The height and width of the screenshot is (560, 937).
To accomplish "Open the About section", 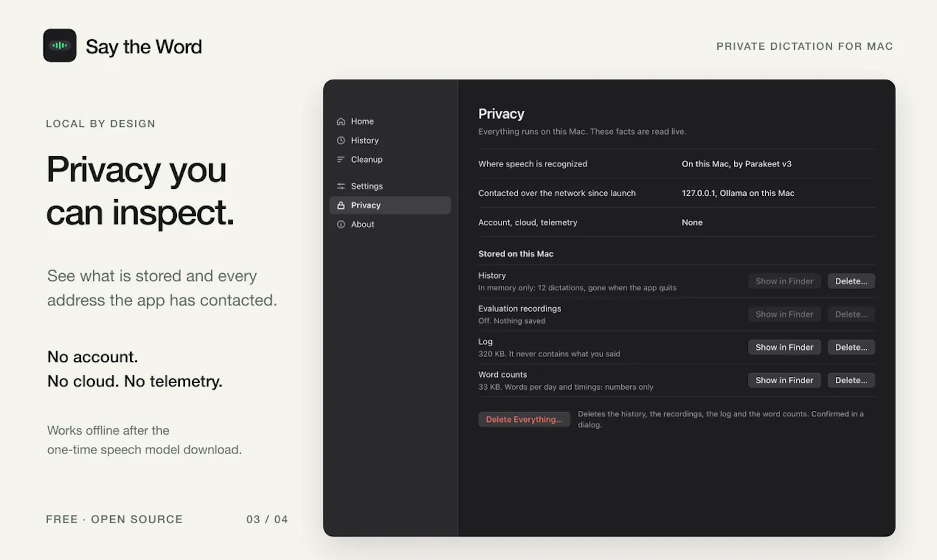I will pyautogui.click(x=390, y=224).
